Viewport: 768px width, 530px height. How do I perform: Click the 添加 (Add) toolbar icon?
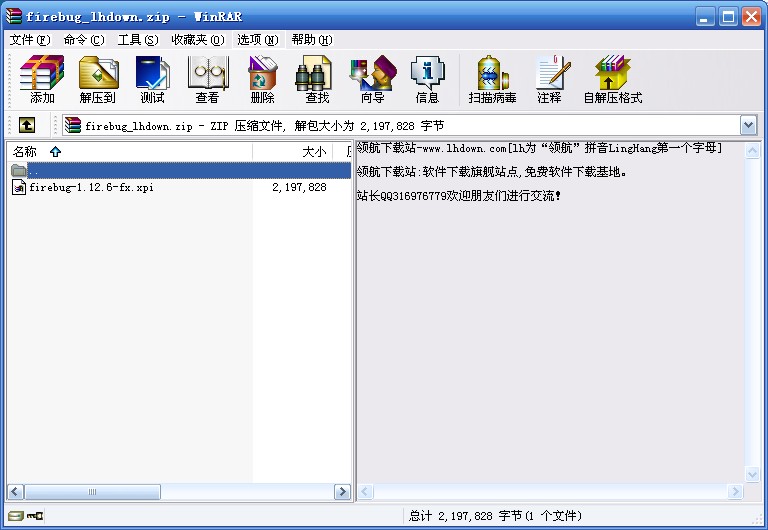click(x=42, y=79)
